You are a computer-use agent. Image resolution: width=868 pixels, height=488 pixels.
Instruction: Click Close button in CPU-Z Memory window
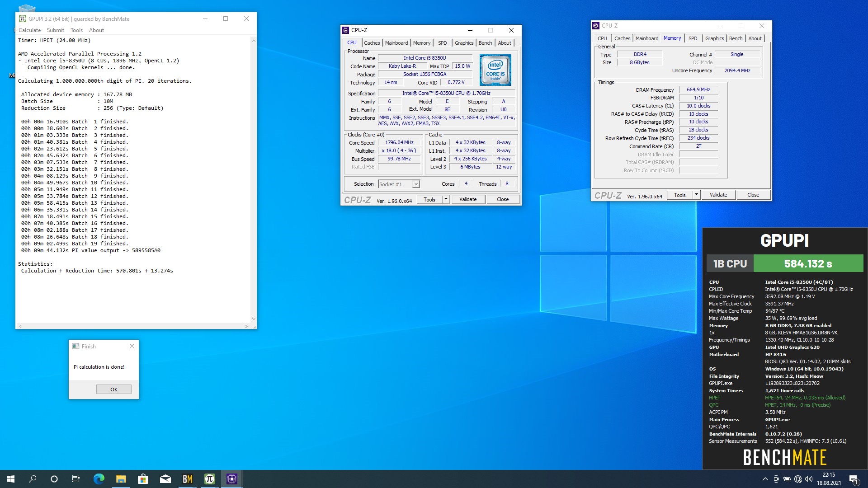click(753, 195)
